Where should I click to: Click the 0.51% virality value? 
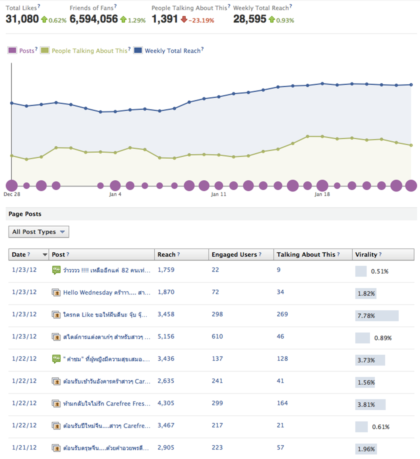380,271
